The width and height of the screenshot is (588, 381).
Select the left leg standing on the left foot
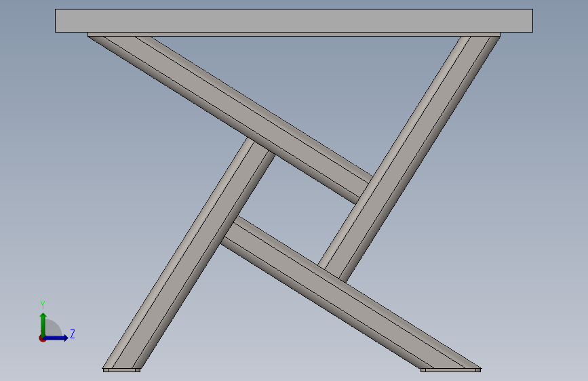(189, 254)
